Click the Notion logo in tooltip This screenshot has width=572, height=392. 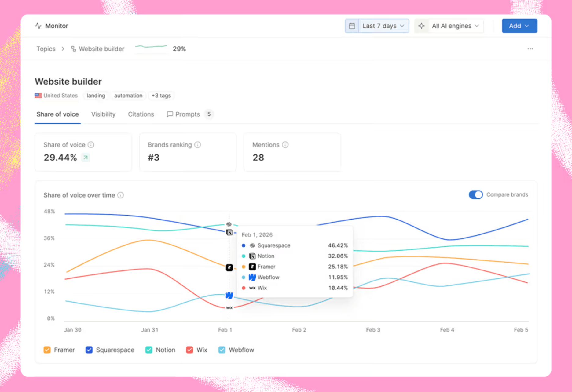coord(252,256)
